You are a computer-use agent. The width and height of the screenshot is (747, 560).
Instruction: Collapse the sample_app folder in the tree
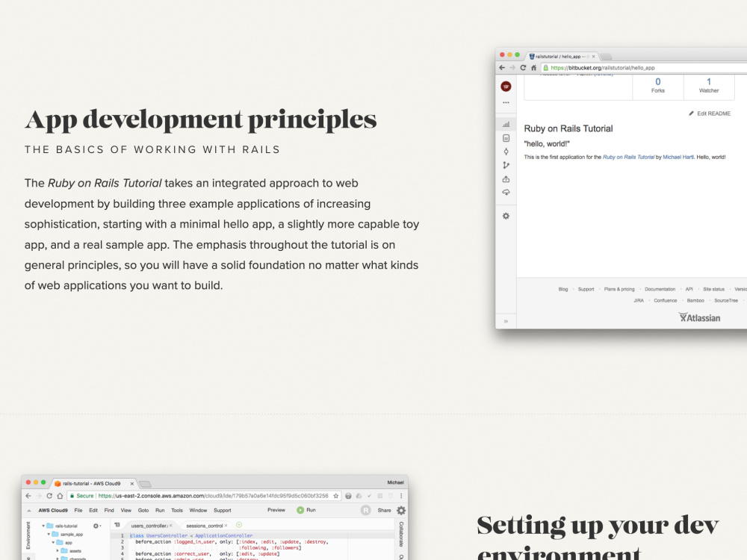pyautogui.click(x=48, y=535)
